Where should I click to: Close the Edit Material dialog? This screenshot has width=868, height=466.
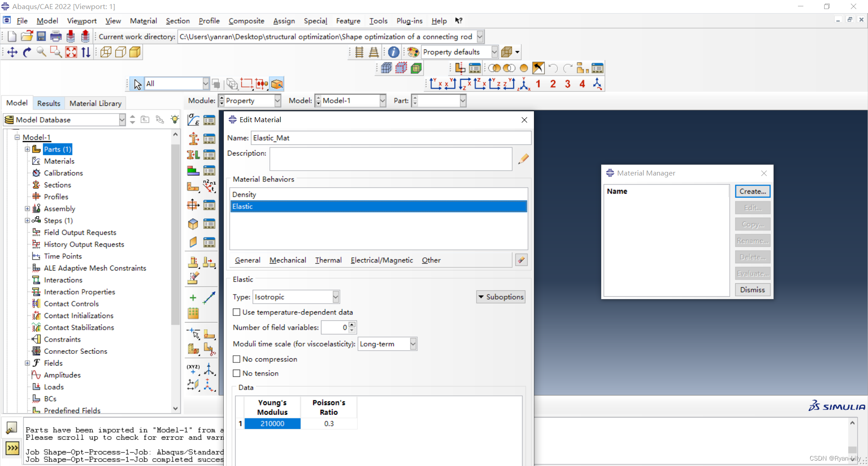[524, 120]
